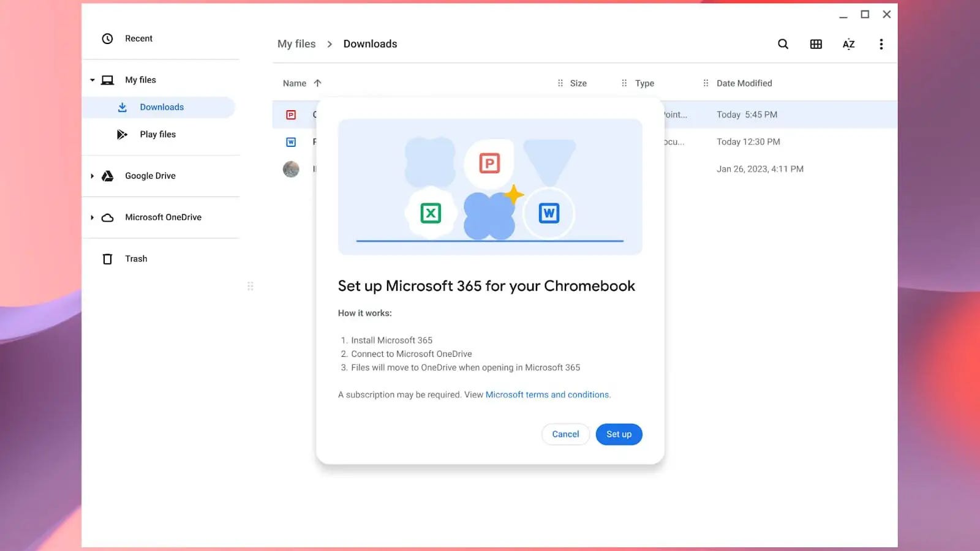Click the Date Modified column grip
Viewport: 980px width, 551px height.
(x=706, y=83)
